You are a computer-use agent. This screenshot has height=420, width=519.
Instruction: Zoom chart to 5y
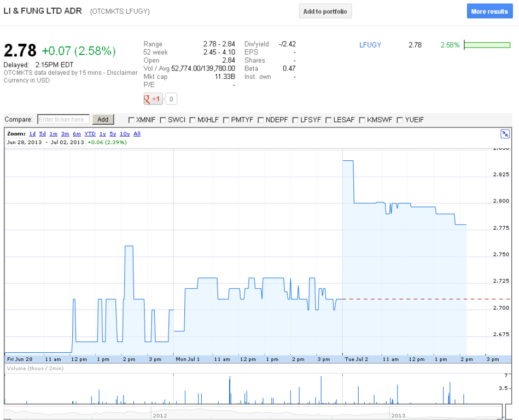click(113, 134)
